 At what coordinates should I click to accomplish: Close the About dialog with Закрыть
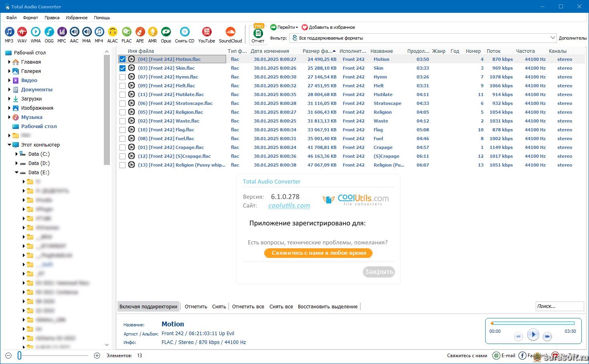[x=379, y=272]
